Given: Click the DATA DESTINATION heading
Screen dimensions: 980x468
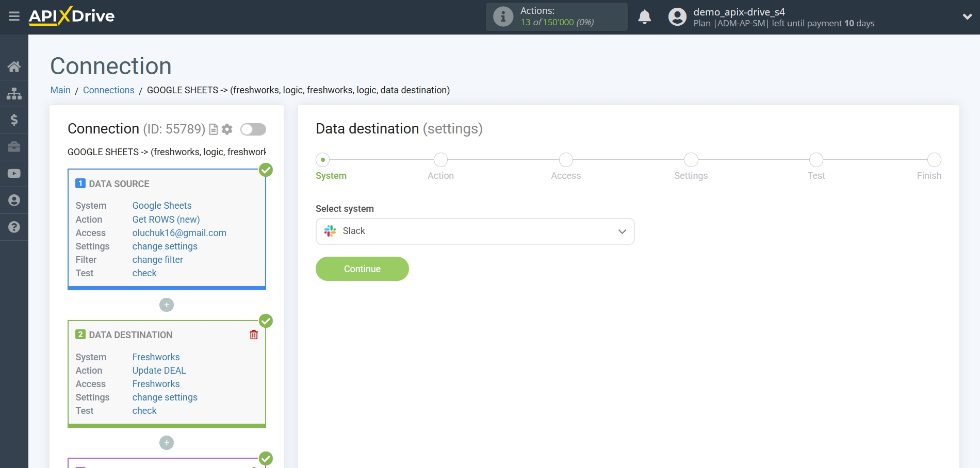Looking at the screenshot, I should [x=130, y=335].
